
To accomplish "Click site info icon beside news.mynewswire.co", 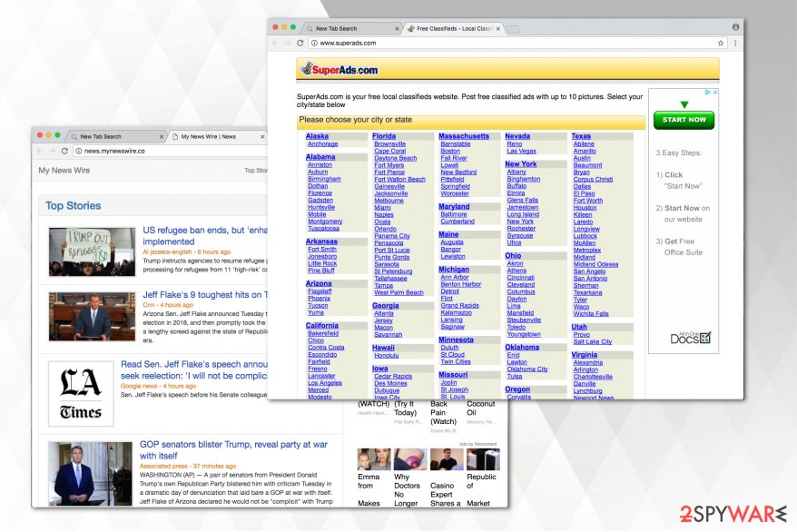I will point(79,151).
